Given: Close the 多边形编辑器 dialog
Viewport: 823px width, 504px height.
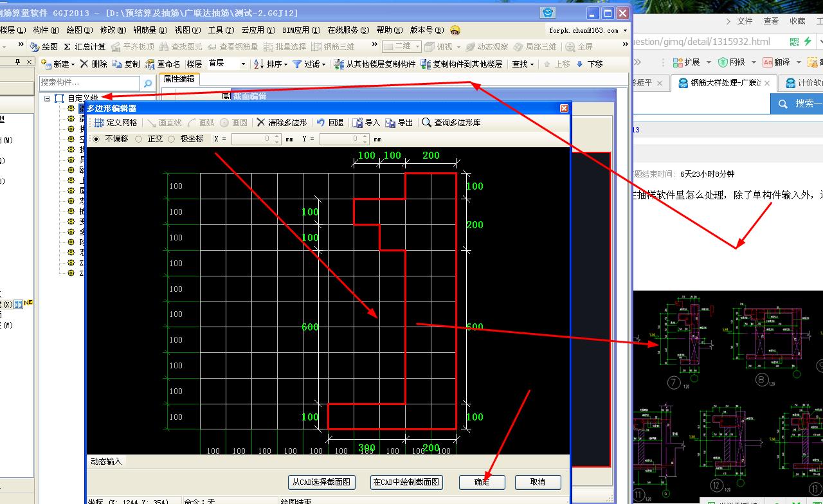Looking at the screenshot, I should click(x=564, y=108).
